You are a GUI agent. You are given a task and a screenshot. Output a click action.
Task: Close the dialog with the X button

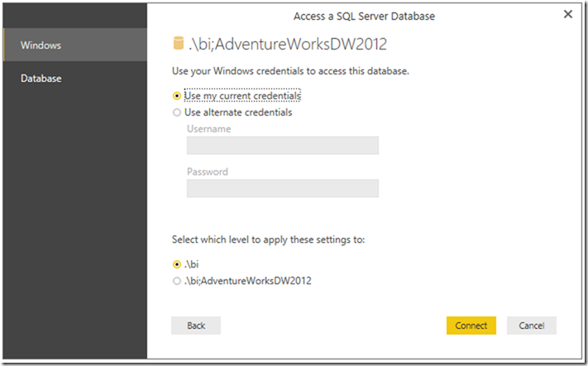(568, 14)
